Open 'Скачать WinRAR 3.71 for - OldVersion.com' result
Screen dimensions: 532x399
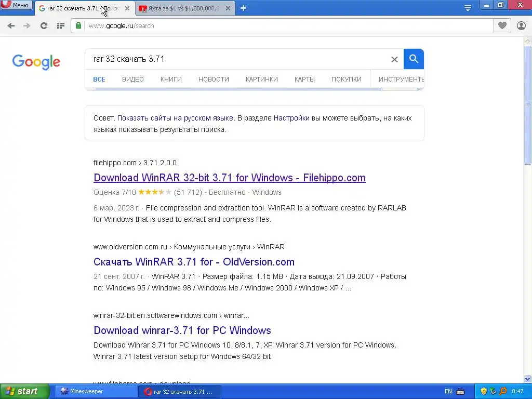pos(194,262)
